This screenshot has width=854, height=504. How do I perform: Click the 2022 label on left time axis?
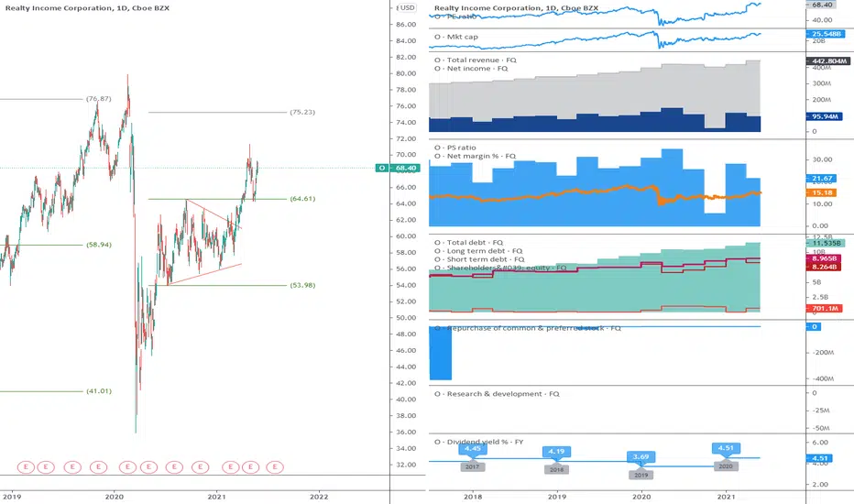click(x=319, y=497)
